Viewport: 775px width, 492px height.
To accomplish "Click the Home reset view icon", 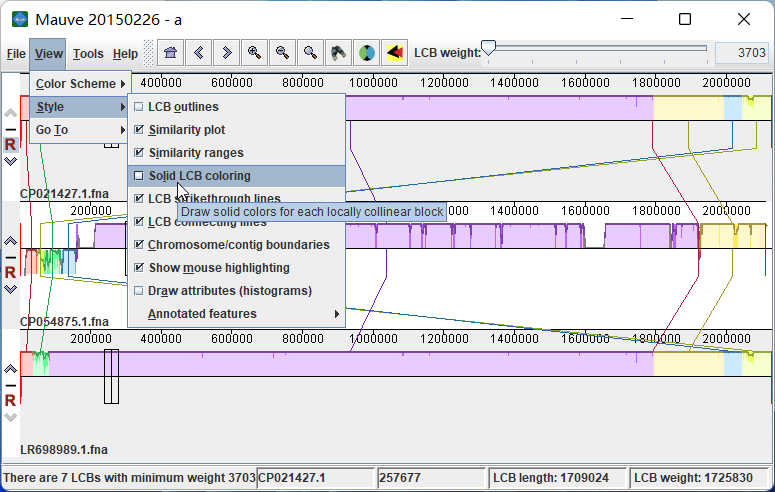I will [171, 53].
